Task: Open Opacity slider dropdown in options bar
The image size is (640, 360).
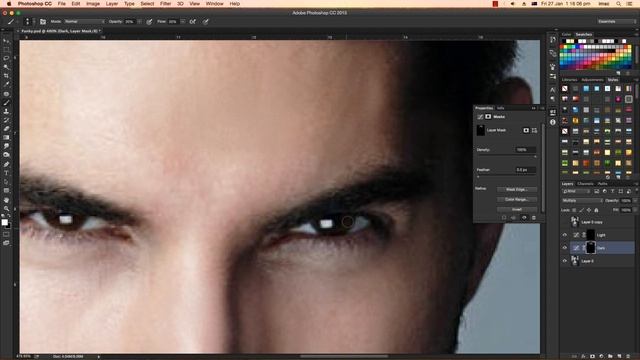Action: pos(140,22)
